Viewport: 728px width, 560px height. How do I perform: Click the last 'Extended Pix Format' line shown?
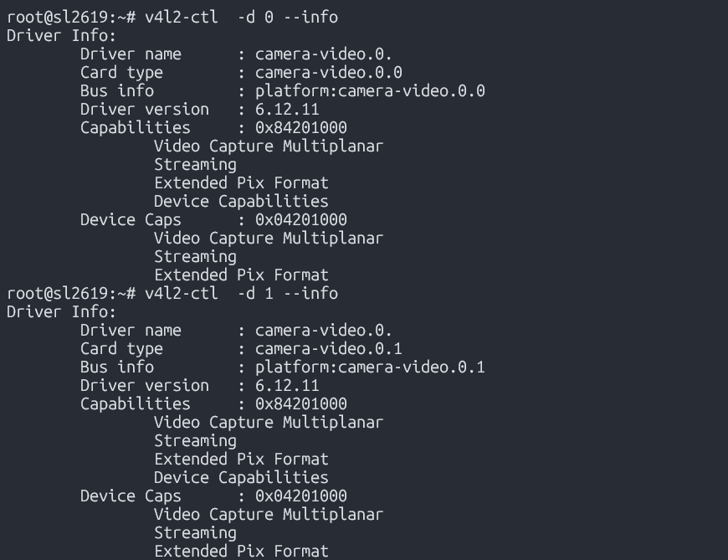241,551
